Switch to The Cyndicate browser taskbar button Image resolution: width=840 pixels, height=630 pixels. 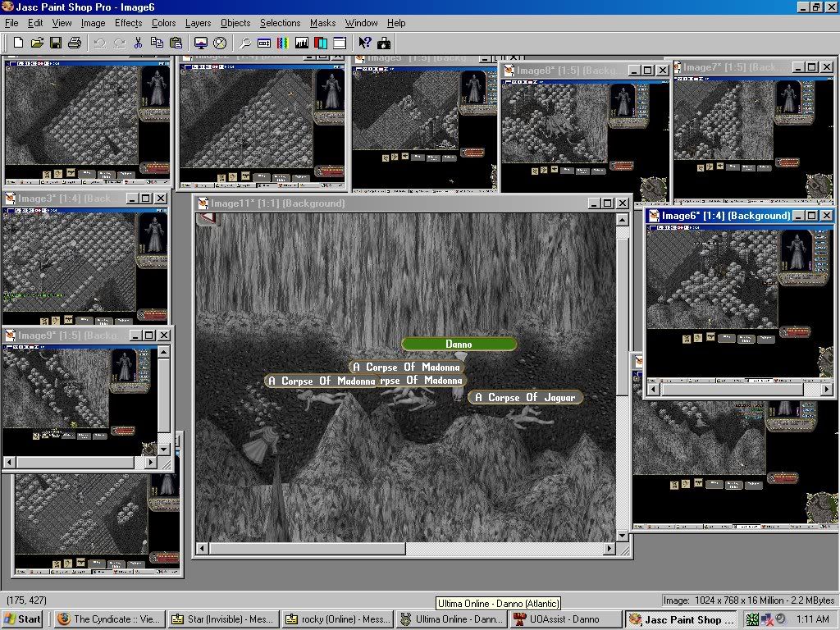(109, 619)
